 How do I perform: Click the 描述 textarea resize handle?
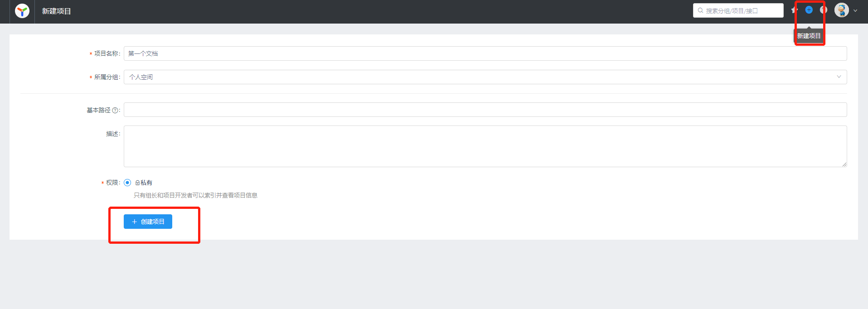[844, 164]
